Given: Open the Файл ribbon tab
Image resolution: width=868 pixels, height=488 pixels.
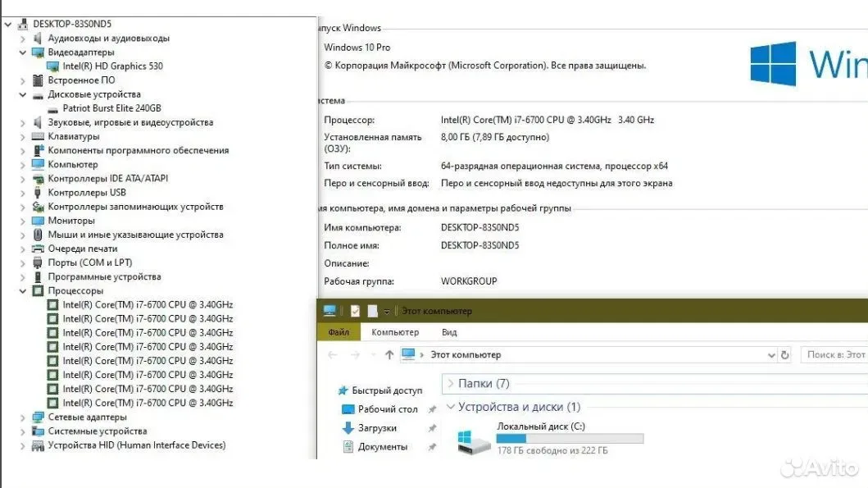Looking at the screenshot, I should [x=339, y=332].
